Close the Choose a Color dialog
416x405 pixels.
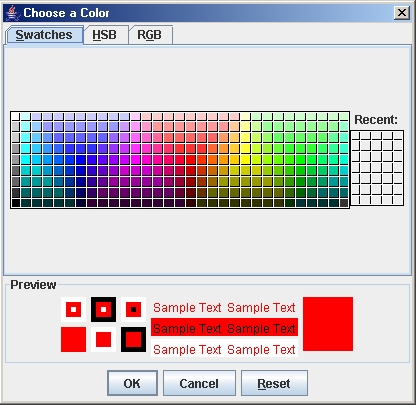pos(402,13)
